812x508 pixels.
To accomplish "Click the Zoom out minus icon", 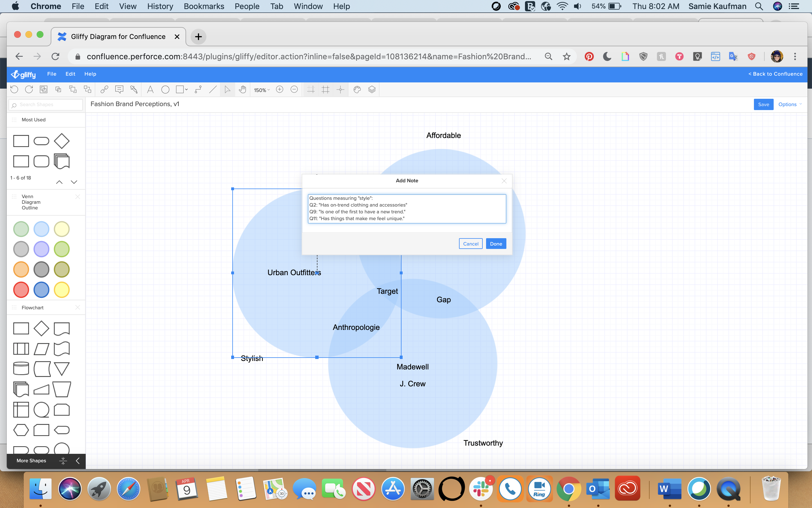I will (294, 89).
